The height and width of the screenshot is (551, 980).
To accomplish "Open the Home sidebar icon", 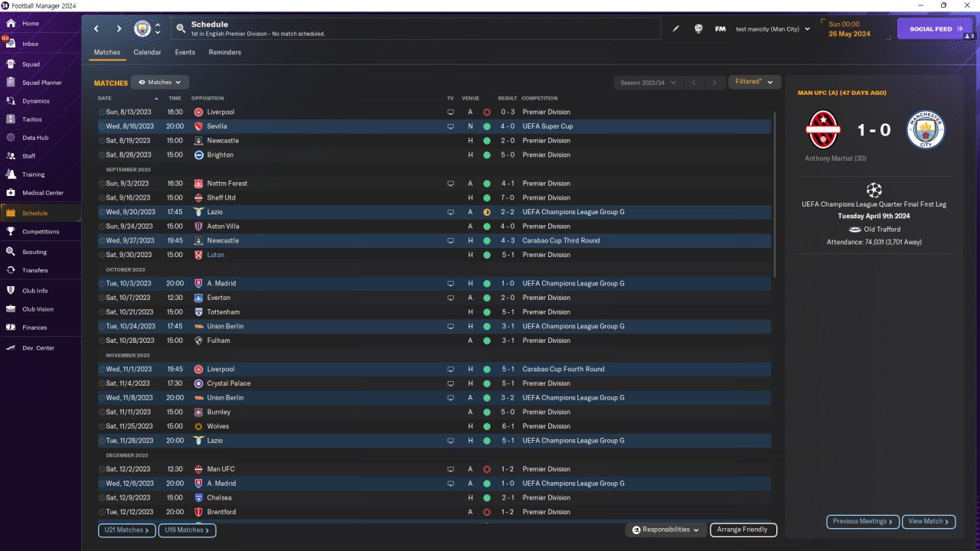I will click(x=11, y=24).
